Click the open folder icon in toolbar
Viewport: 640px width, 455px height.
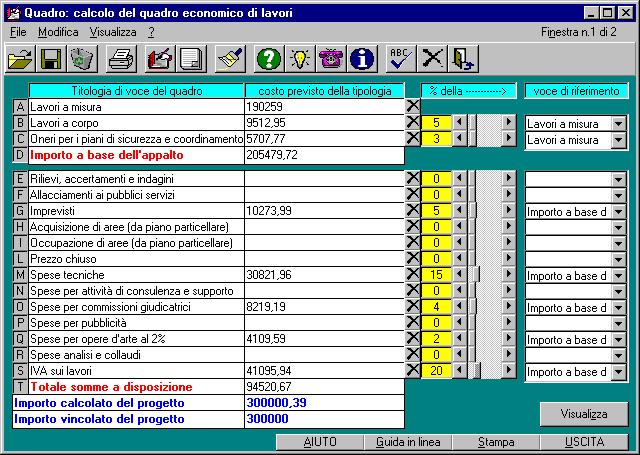(21, 59)
